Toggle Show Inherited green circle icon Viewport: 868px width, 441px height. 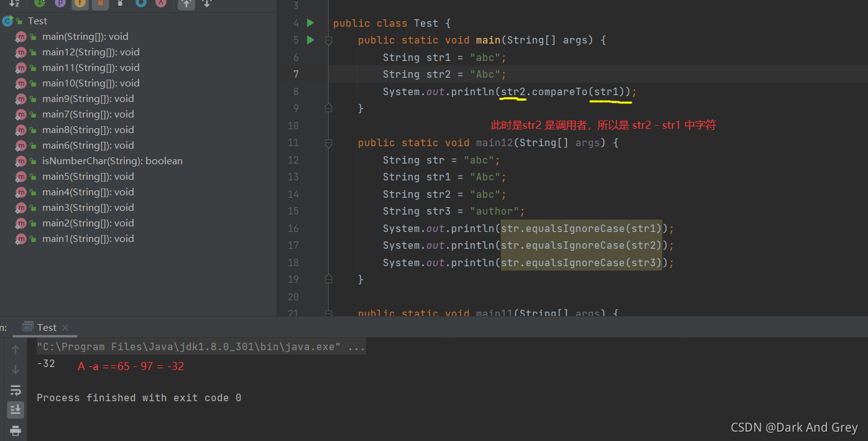pyautogui.click(x=40, y=3)
